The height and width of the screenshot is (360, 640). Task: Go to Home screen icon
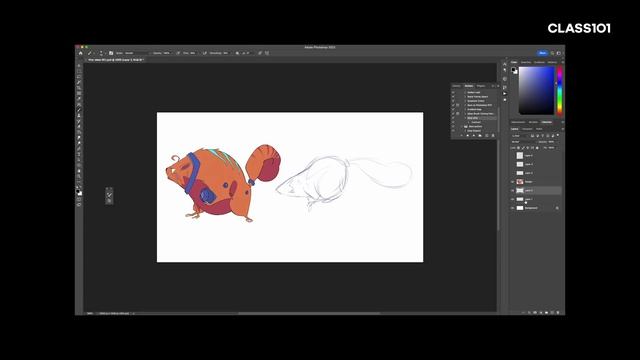pos(80,53)
